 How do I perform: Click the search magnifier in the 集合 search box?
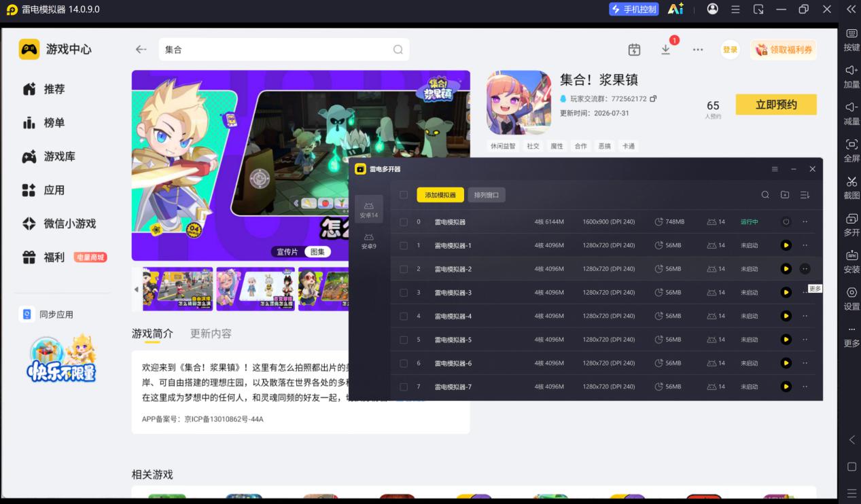(398, 50)
